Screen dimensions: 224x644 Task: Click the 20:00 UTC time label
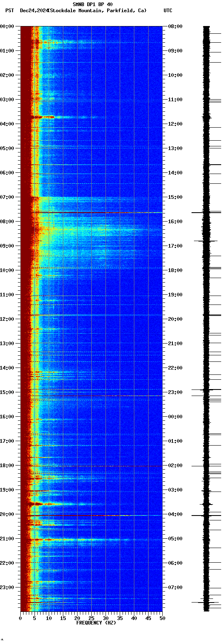click(x=175, y=319)
